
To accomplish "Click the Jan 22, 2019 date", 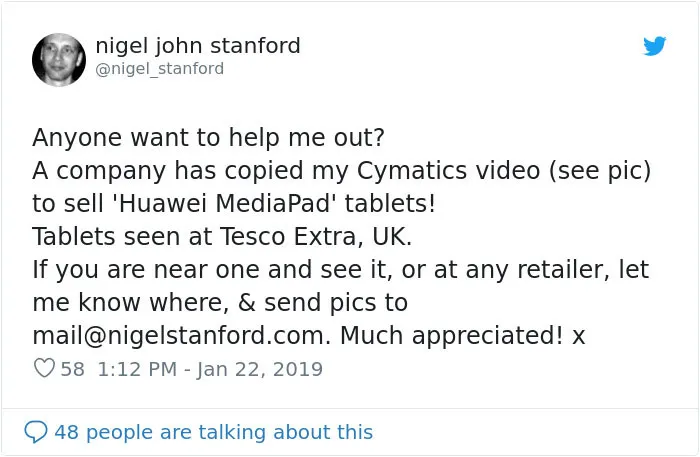I will [259, 370].
